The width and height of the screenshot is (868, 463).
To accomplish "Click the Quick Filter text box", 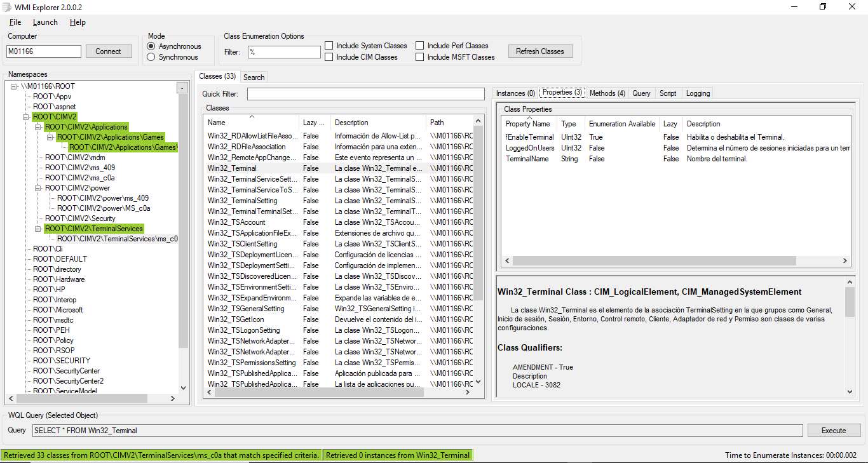I will coord(366,94).
